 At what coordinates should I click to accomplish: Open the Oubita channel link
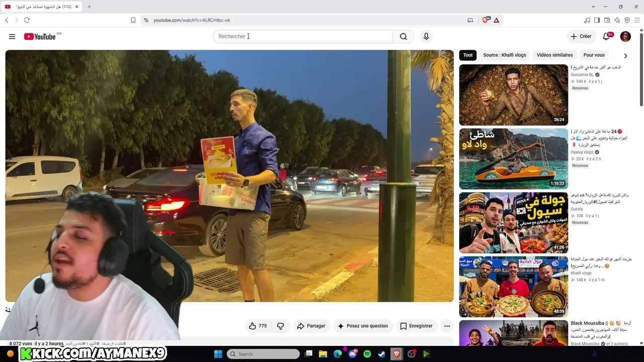point(577,210)
